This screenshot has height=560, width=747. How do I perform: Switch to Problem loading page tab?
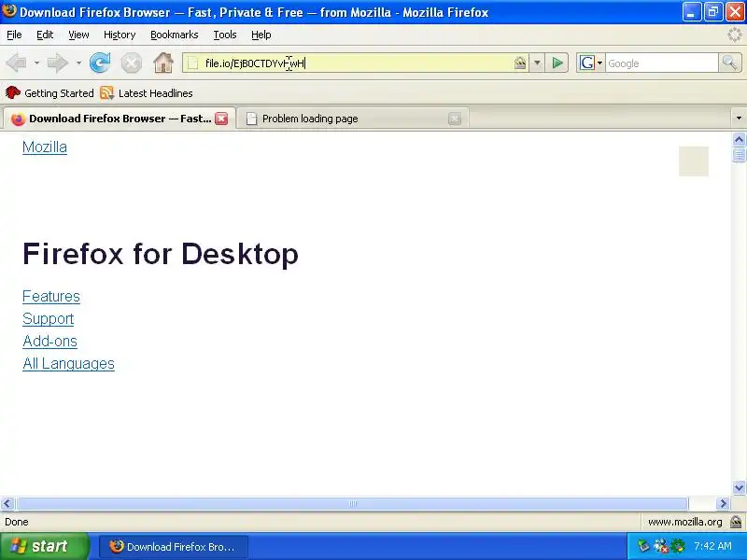tap(353, 119)
